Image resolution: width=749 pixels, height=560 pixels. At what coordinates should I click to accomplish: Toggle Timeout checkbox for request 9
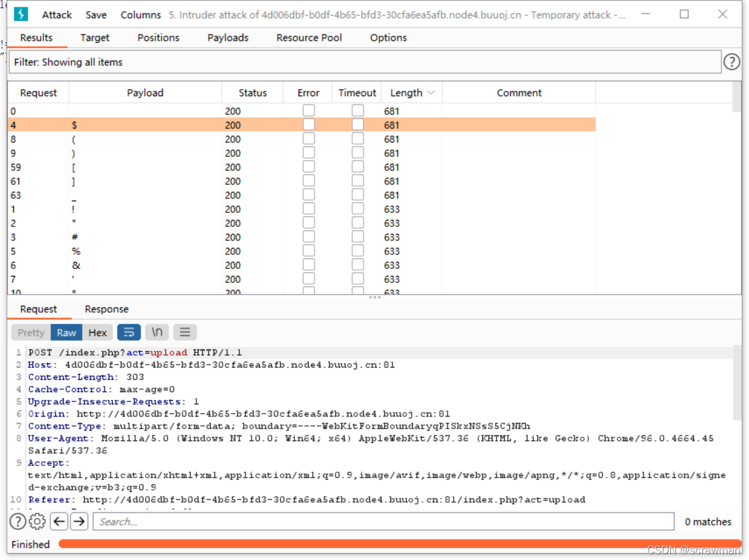click(358, 153)
